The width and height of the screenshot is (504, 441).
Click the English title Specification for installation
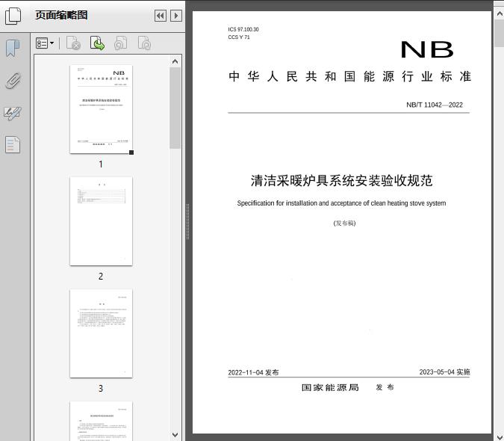pos(341,203)
